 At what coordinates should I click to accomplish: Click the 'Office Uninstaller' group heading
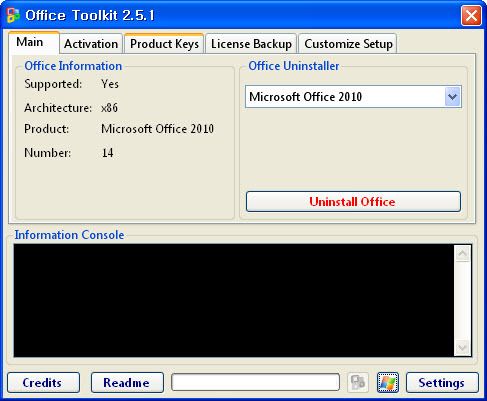pyautogui.click(x=294, y=66)
